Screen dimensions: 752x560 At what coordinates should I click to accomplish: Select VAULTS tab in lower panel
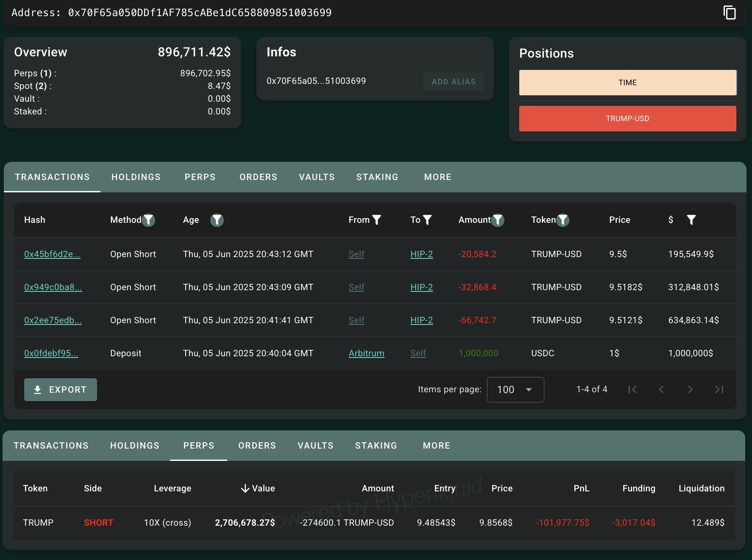(x=315, y=446)
